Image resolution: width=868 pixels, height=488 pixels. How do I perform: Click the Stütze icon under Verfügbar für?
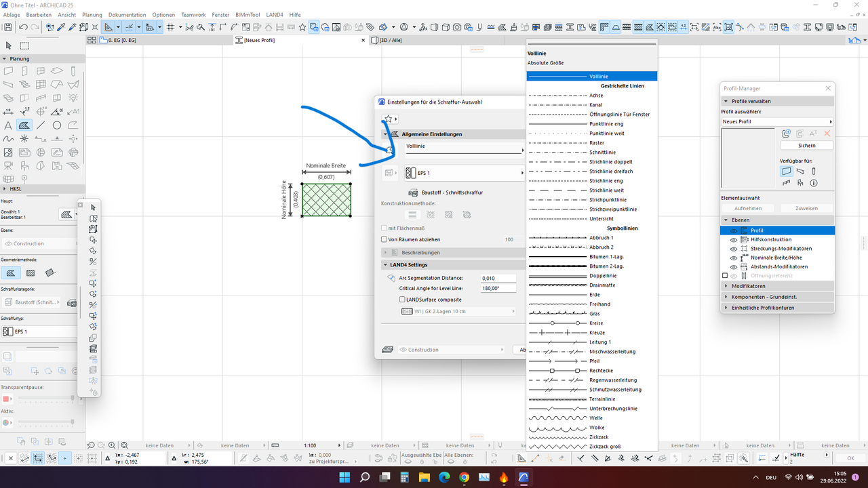pyautogui.click(x=814, y=171)
